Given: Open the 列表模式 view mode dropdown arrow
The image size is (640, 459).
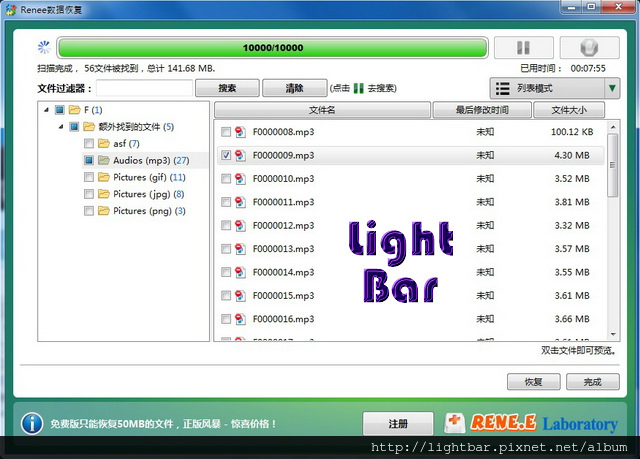Looking at the screenshot, I should pyautogui.click(x=612, y=88).
